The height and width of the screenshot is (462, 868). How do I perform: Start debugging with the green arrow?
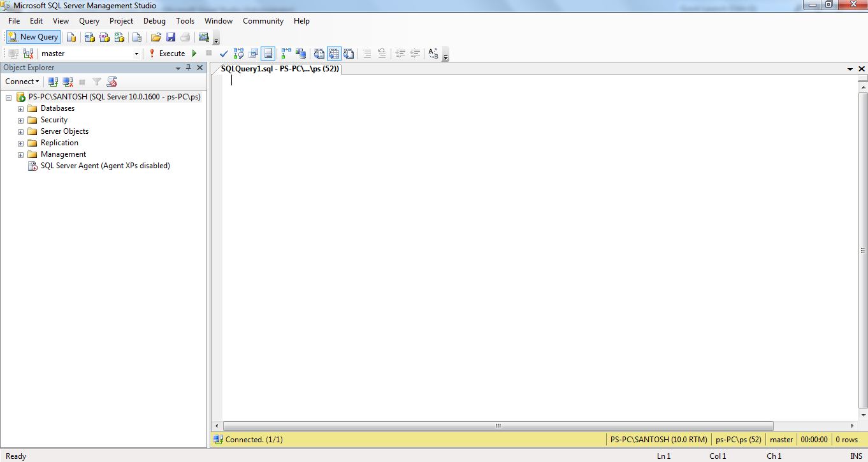coord(194,54)
